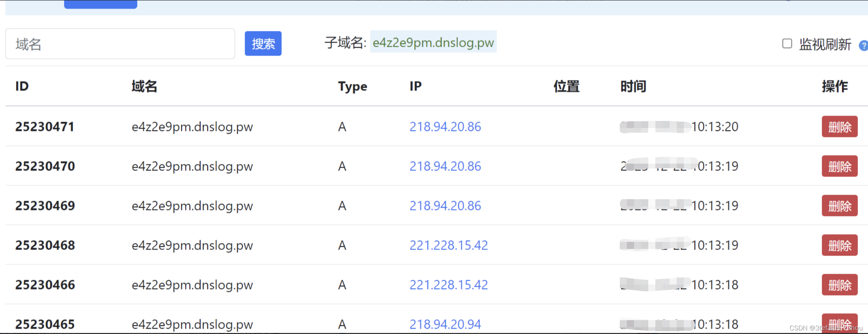Click the 域名 search input field

(x=120, y=43)
